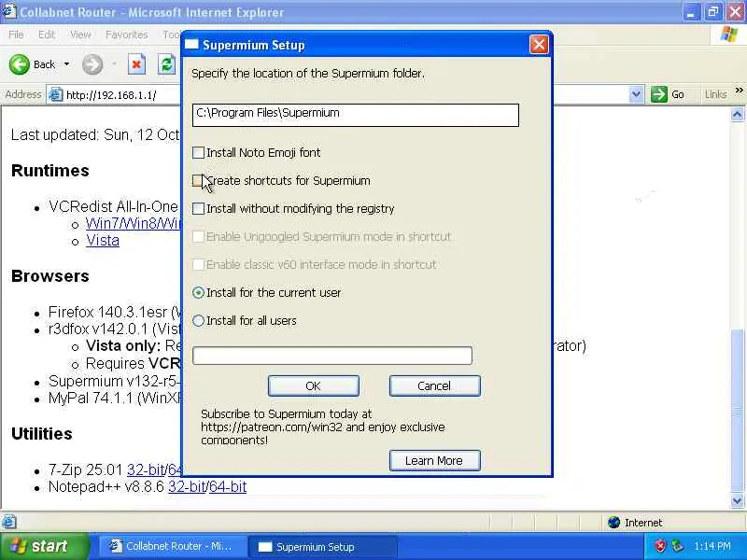Click the red security shield tray icon
747x560 pixels.
click(x=660, y=546)
